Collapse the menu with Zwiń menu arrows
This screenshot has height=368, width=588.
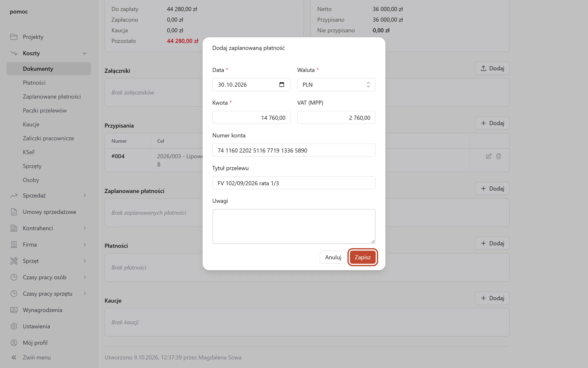point(14,357)
